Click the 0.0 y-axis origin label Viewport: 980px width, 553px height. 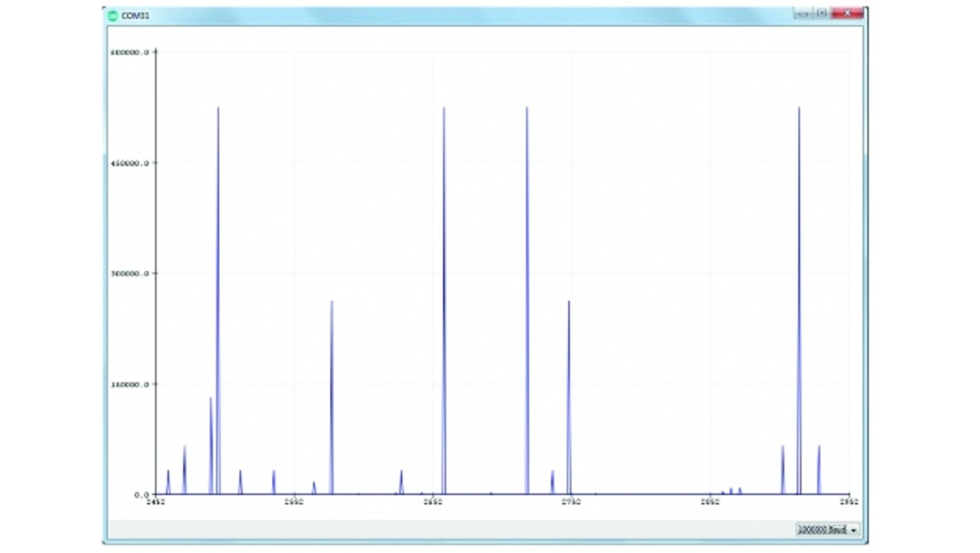(x=141, y=495)
